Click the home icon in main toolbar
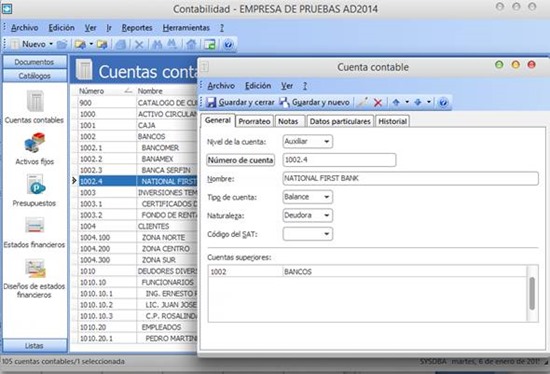The height and width of the screenshot is (374, 550). click(191, 45)
